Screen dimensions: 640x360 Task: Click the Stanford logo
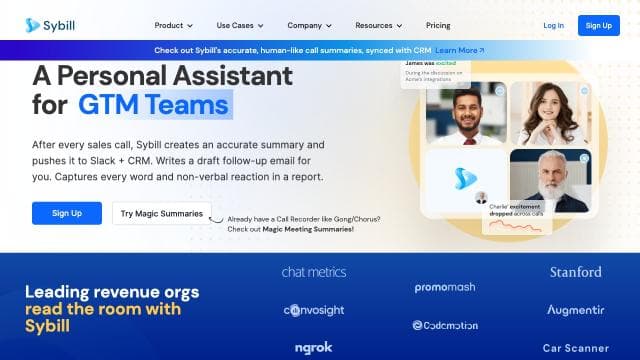coord(576,272)
